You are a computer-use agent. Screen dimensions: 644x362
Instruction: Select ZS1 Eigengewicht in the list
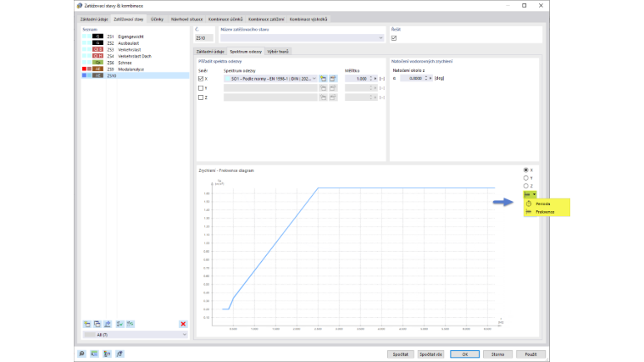[x=135, y=36]
